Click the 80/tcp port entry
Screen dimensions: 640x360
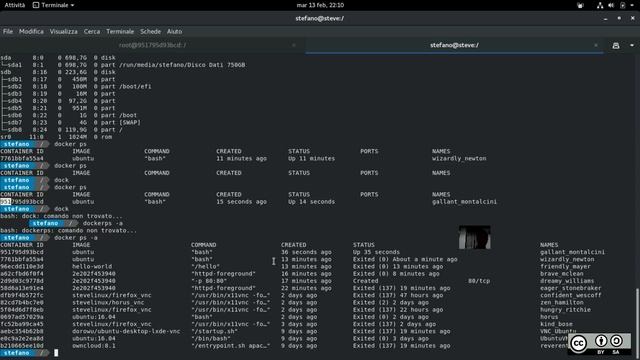tap(479, 281)
